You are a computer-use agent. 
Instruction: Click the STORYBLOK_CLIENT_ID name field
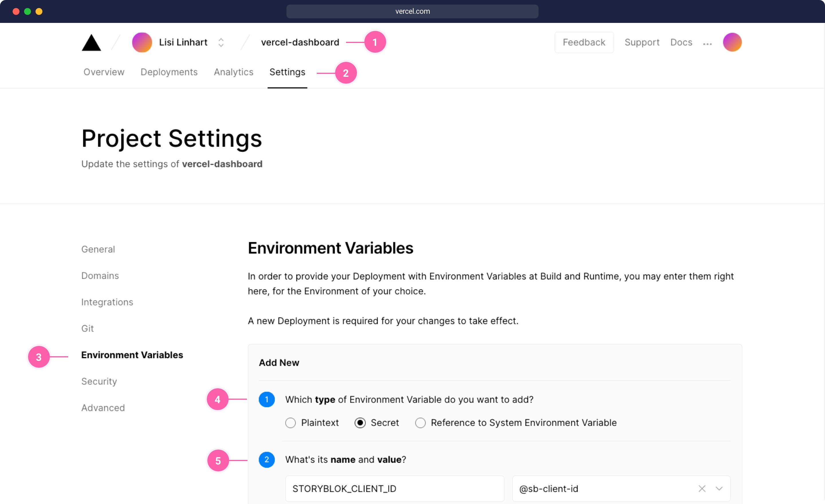click(x=394, y=489)
